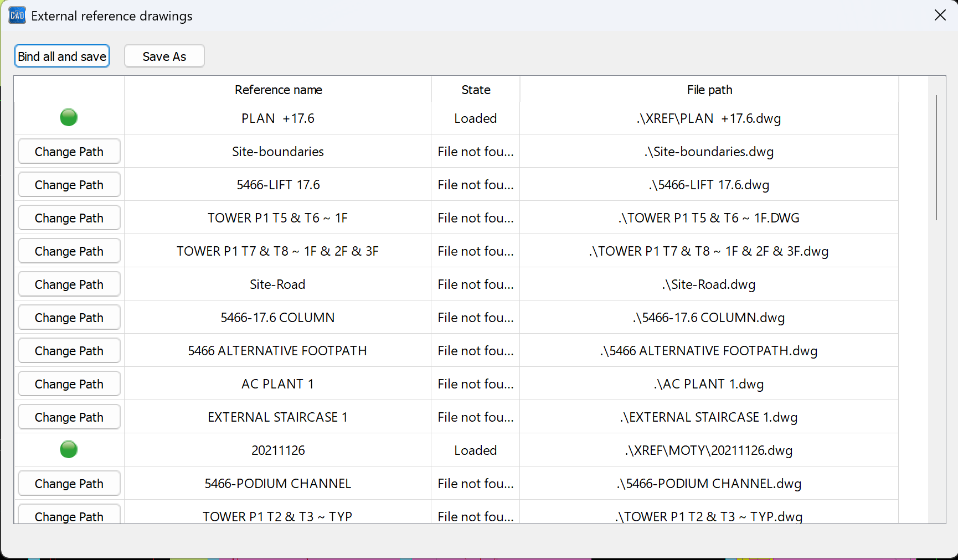Select the .\XREF\MOTY\20211126.dwg file path cell
This screenshot has width=958, height=560.
(x=709, y=450)
